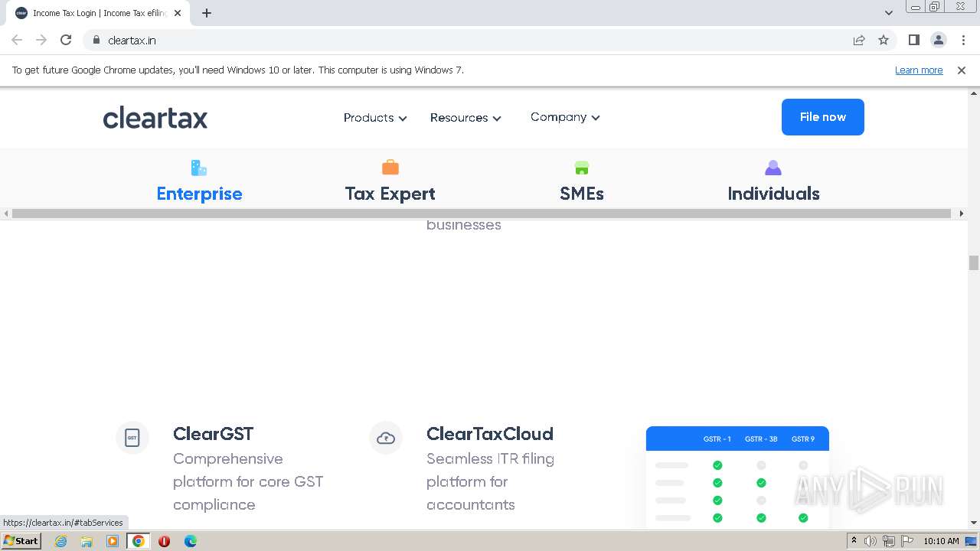This screenshot has height=551, width=980.
Task: Click the ClearTaxCloud cloud icon
Action: coord(386,438)
